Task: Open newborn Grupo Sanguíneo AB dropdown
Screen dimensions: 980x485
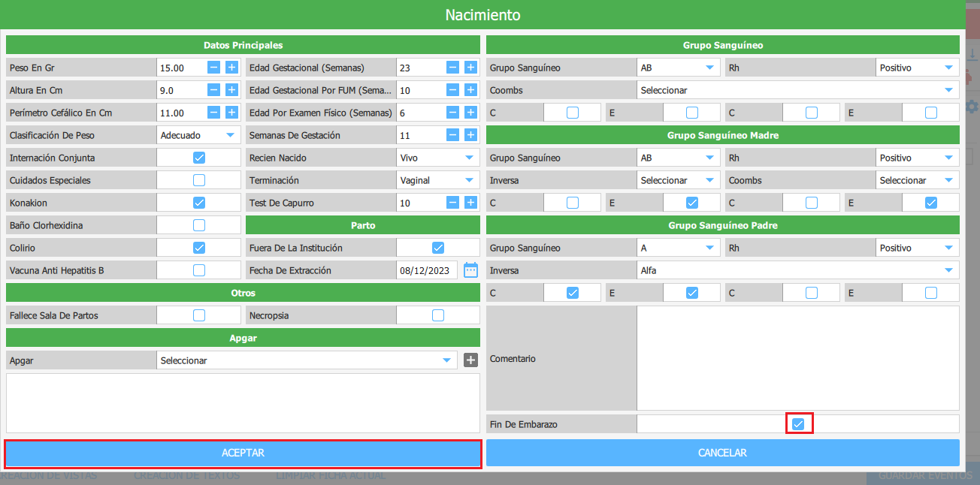Action: tap(679, 68)
